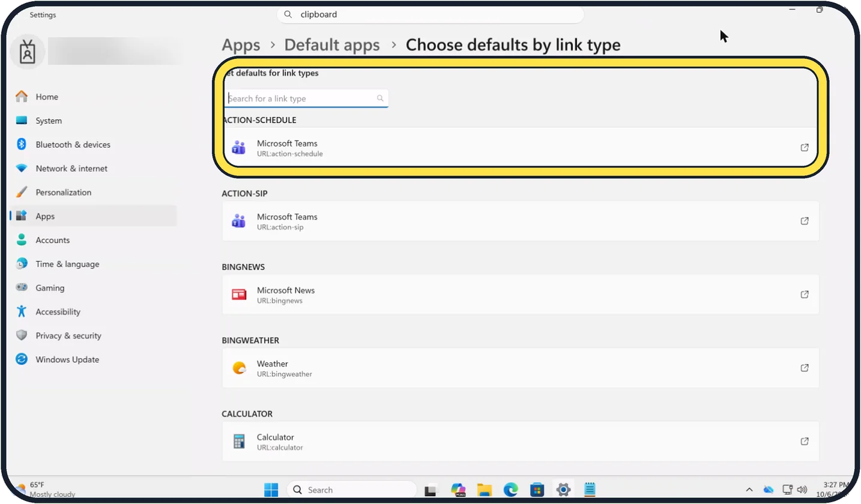Go to System settings

coord(93,121)
